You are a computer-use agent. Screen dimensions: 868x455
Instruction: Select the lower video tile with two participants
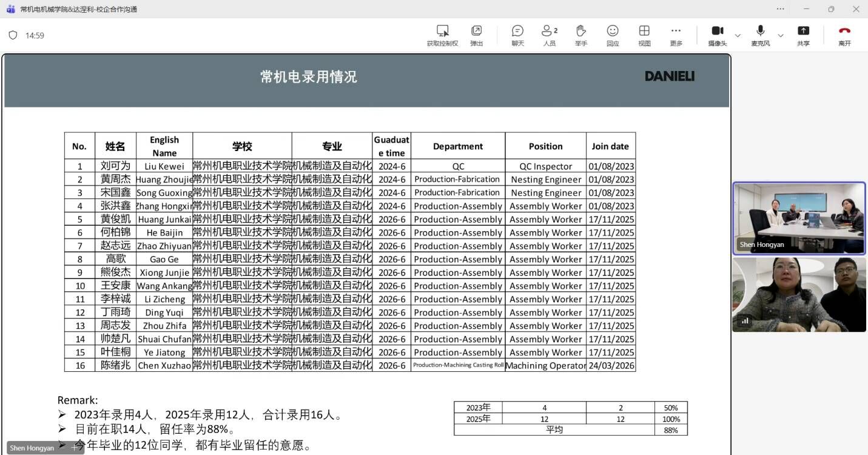(799, 295)
